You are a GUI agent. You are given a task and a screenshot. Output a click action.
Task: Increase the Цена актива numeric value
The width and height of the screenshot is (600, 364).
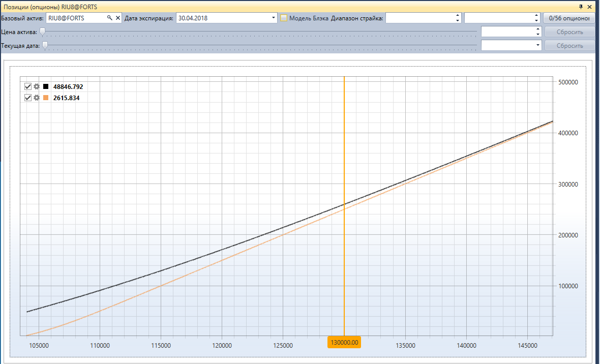click(x=538, y=29)
